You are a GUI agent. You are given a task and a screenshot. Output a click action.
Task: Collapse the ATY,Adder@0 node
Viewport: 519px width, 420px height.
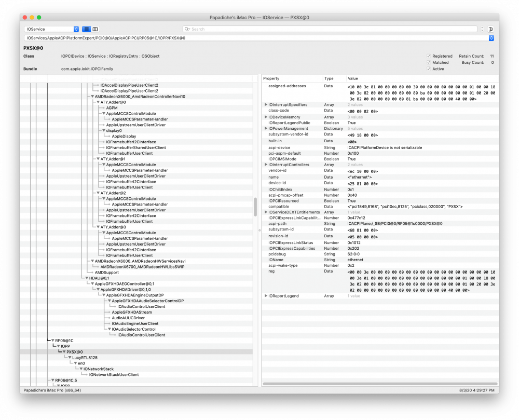[x=98, y=102]
